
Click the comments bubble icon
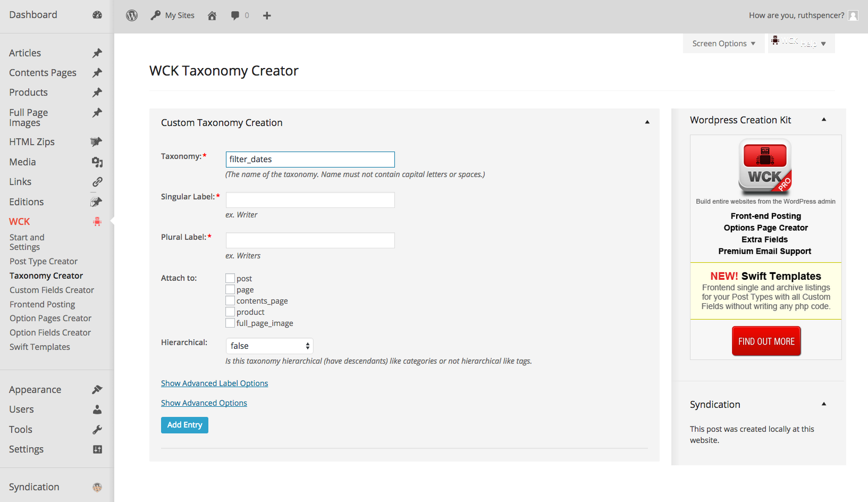coord(235,15)
